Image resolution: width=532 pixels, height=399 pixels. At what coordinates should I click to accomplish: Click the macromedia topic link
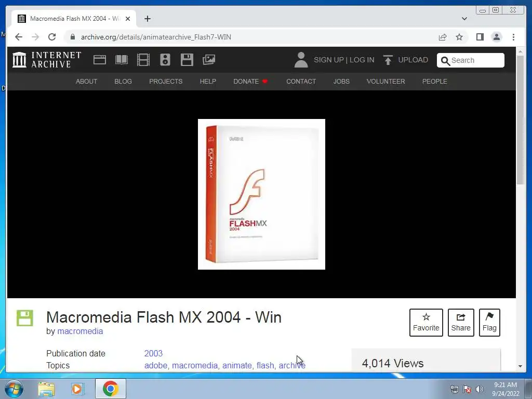[195, 365]
